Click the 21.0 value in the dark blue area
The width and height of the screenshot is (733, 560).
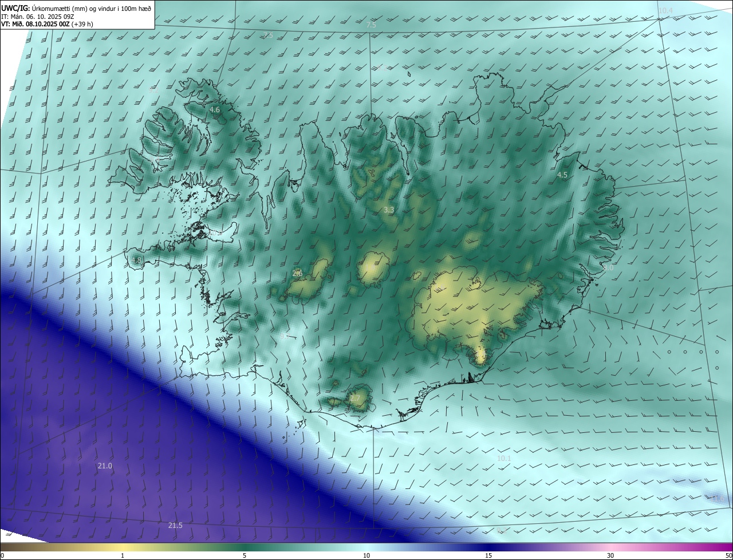105,466
